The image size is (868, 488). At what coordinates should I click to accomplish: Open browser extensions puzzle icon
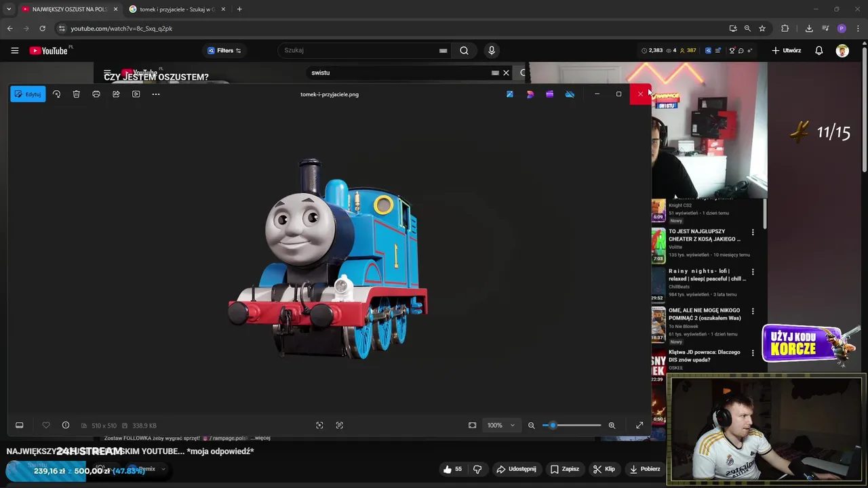785,28
